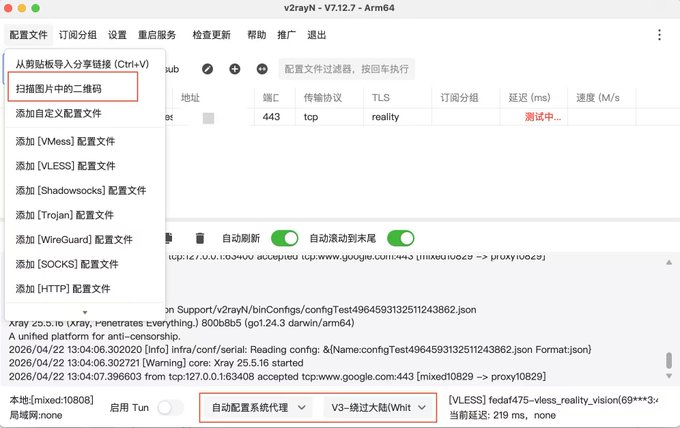
Task: Choose 添加 [HTTP] 配置文件
Action: click(85, 289)
